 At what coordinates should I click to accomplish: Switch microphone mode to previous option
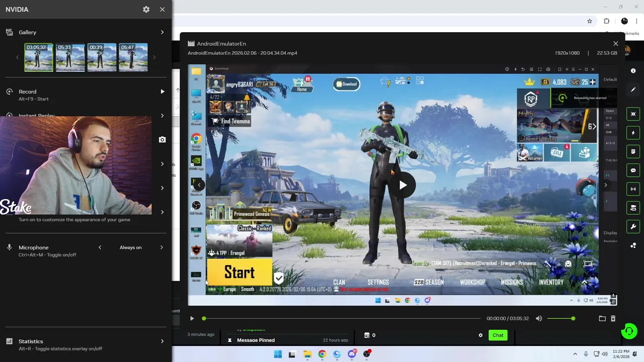click(100, 247)
